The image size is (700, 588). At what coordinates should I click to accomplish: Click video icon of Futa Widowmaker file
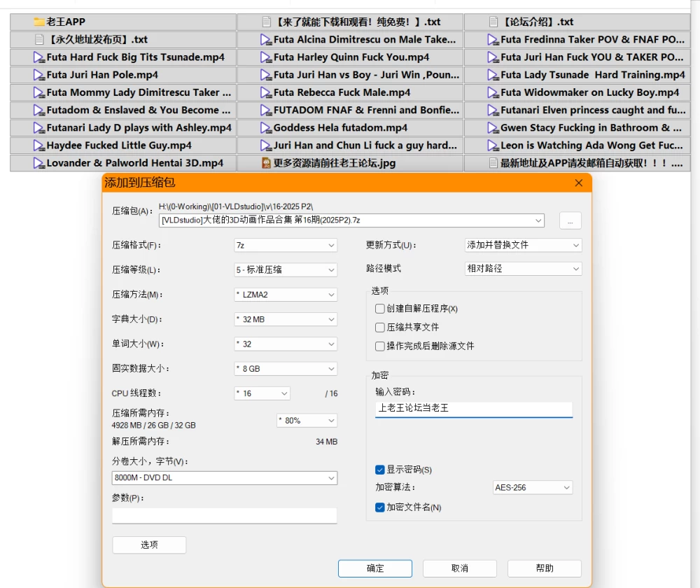[493, 93]
